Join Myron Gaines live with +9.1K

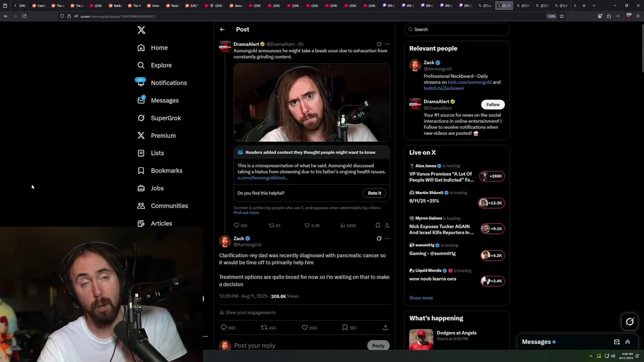click(x=492, y=229)
